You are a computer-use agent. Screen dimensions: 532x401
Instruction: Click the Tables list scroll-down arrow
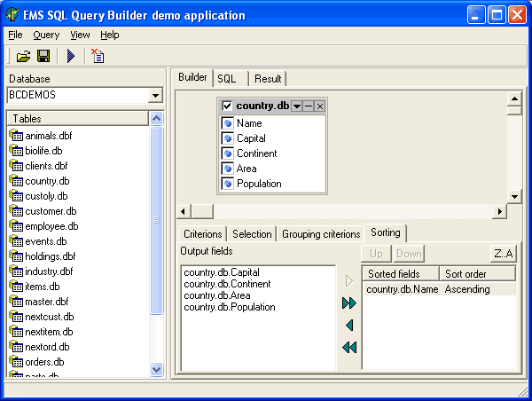(x=156, y=369)
